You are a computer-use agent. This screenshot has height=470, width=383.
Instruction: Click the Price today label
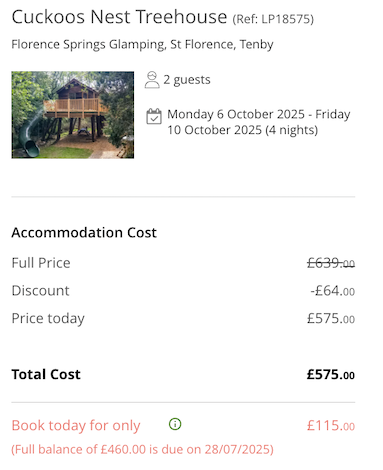48,319
